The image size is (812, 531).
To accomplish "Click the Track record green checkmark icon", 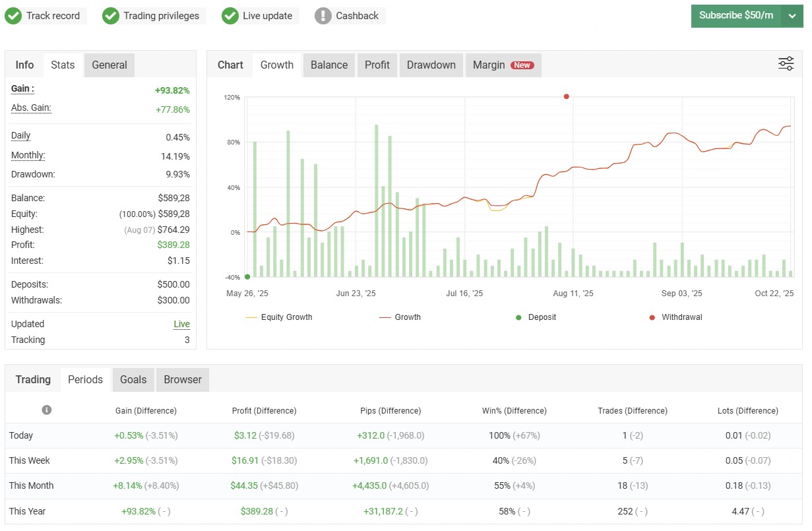I will click(x=13, y=16).
